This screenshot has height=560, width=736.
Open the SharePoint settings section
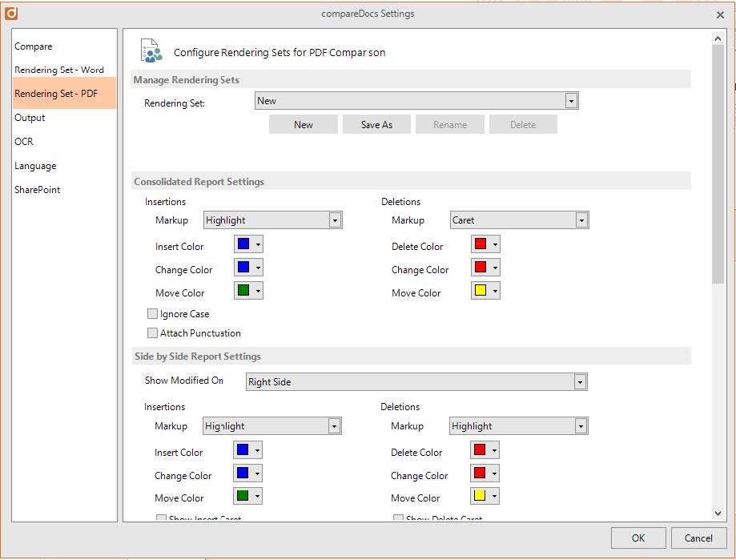(x=37, y=190)
